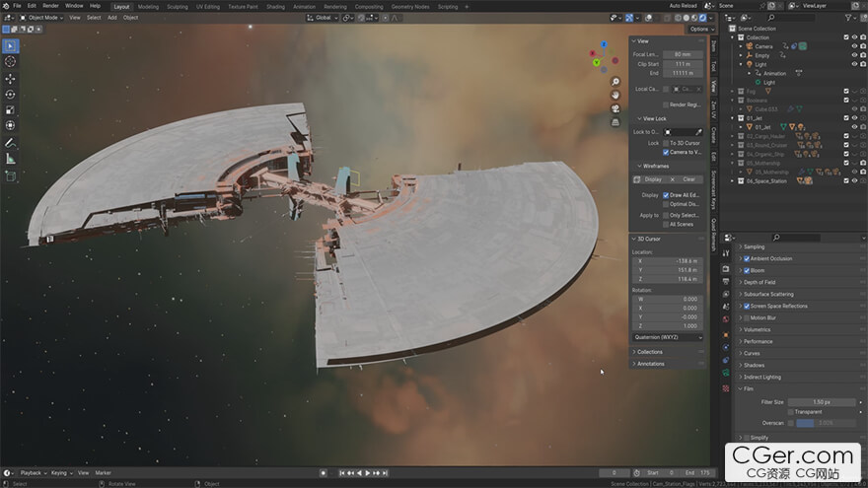Enable Optimal Display checkbox
This screenshot has width=868, height=488.
[666, 204]
